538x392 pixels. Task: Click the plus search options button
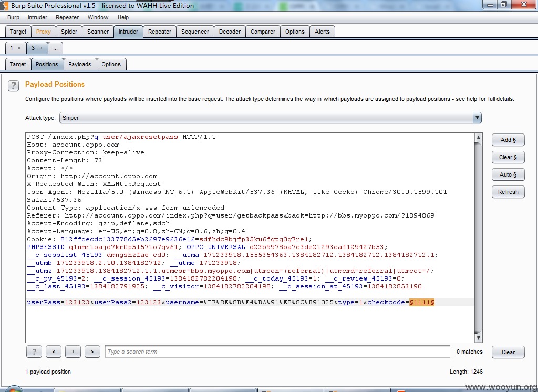(73, 352)
